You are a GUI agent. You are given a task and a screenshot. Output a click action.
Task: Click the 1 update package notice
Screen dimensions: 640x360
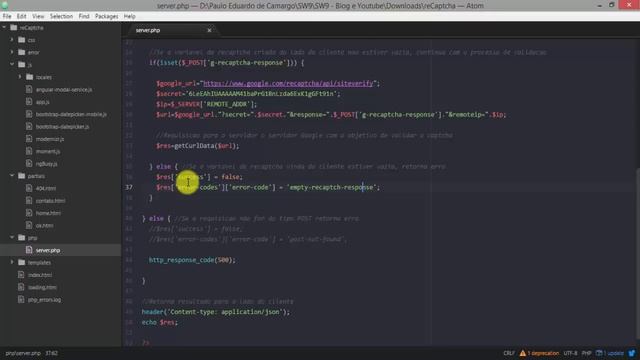point(610,353)
